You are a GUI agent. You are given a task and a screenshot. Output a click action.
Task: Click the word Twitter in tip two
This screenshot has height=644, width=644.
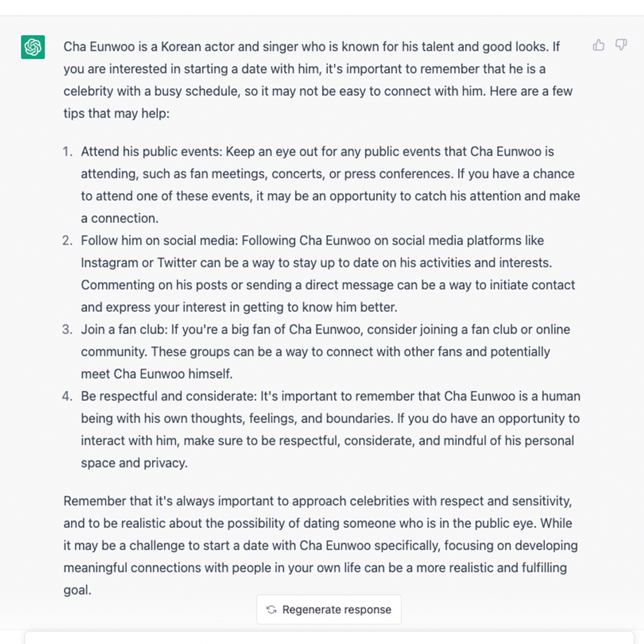coord(177,262)
